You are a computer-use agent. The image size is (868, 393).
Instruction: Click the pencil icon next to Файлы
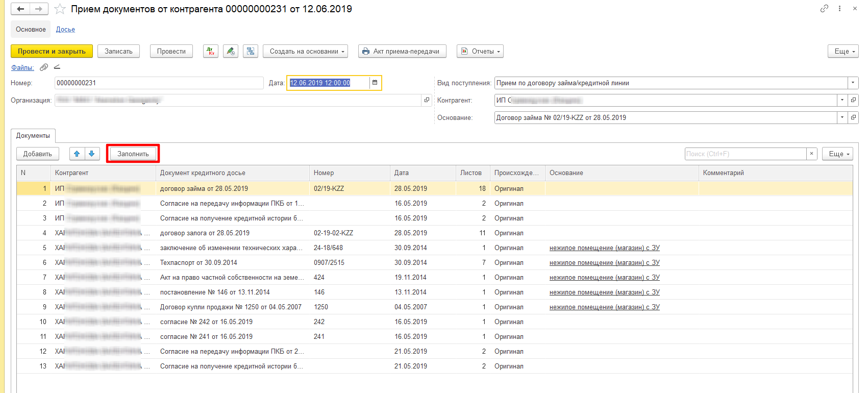pos(57,67)
